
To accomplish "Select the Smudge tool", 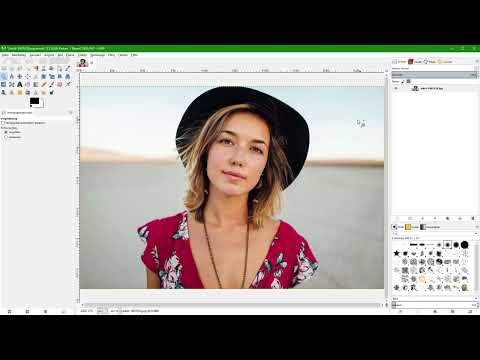I will click(x=44, y=92).
